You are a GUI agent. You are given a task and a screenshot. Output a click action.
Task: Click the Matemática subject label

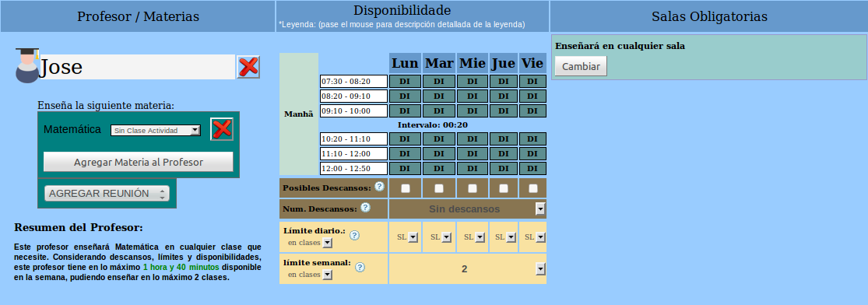pos(72,129)
